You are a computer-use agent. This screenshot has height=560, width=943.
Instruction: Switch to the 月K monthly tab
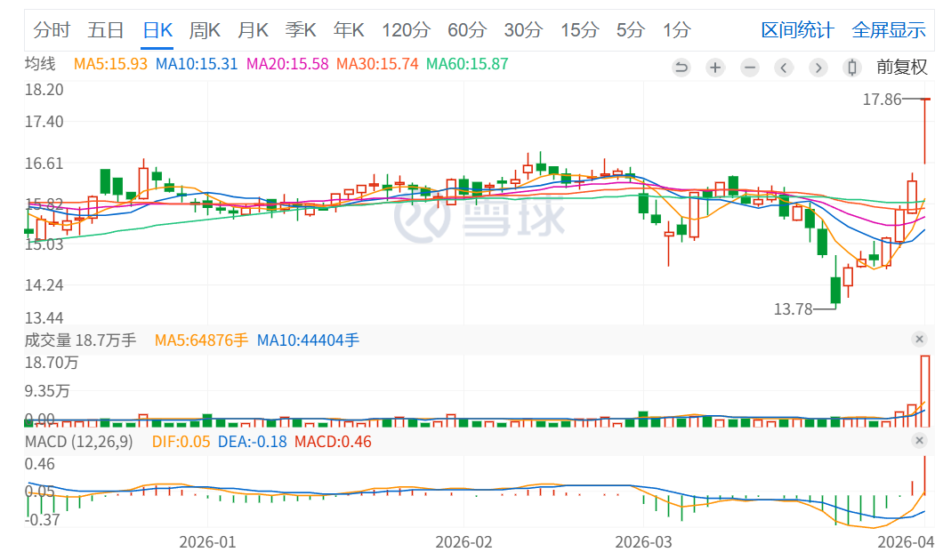(253, 30)
